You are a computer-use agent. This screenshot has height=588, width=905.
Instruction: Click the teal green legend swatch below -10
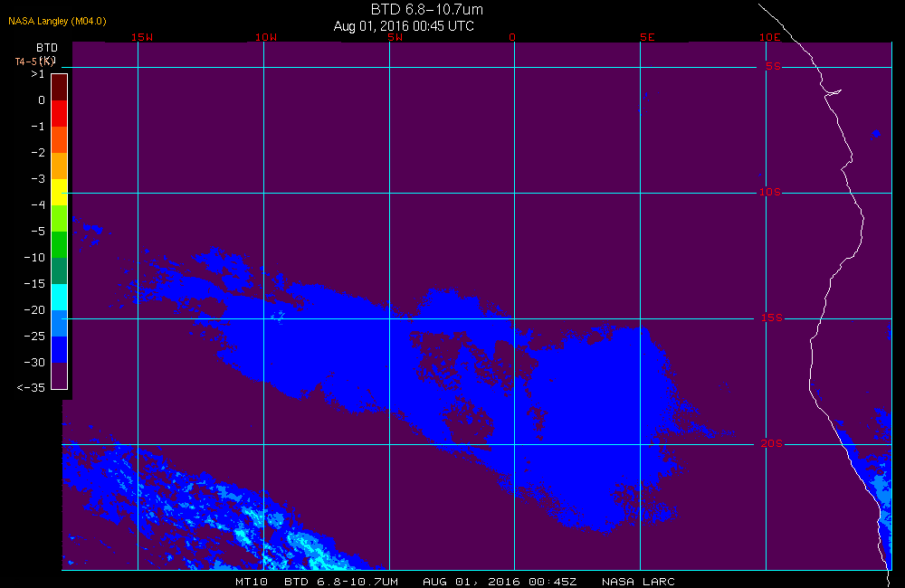tap(60, 270)
